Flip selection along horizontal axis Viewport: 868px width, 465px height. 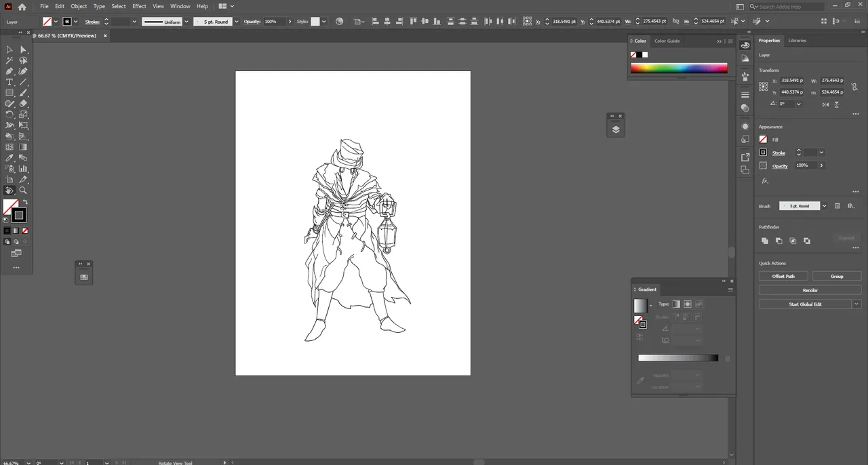(x=825, y=104)
